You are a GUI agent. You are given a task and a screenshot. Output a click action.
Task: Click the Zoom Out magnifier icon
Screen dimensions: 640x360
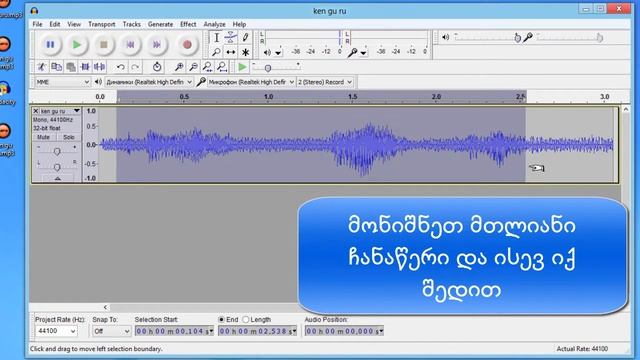(193, 67)
